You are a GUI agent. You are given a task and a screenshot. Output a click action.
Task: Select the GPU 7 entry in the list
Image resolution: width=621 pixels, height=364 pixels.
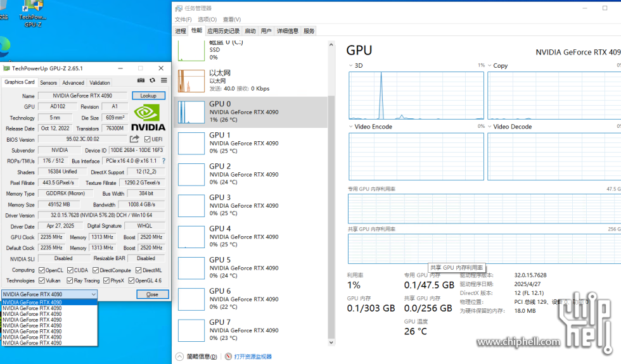click(x=251, y=330)
